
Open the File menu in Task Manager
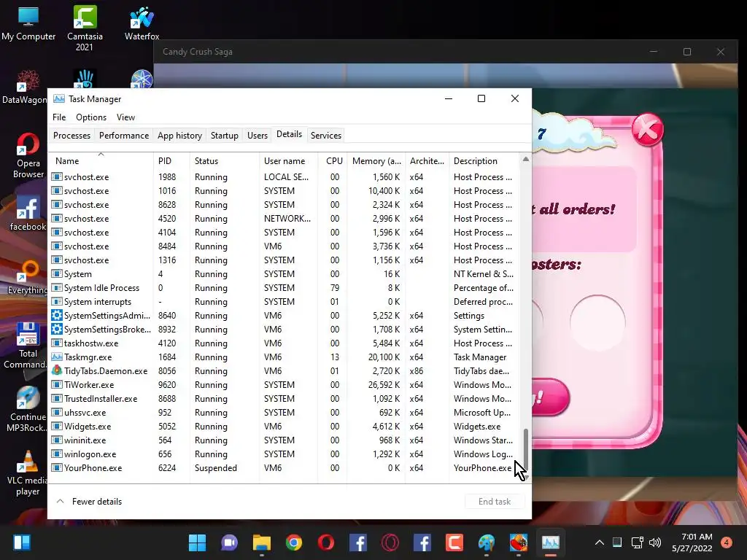pos(59,117)
